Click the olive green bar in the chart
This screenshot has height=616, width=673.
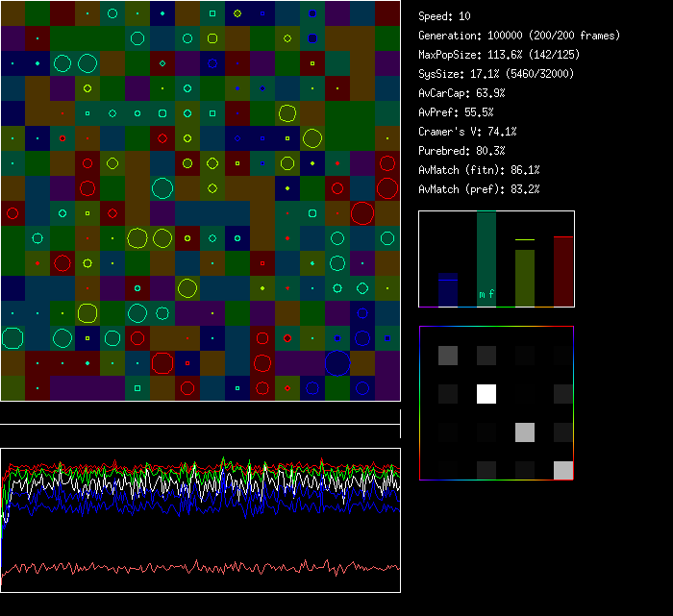click(x=525, y=278)
